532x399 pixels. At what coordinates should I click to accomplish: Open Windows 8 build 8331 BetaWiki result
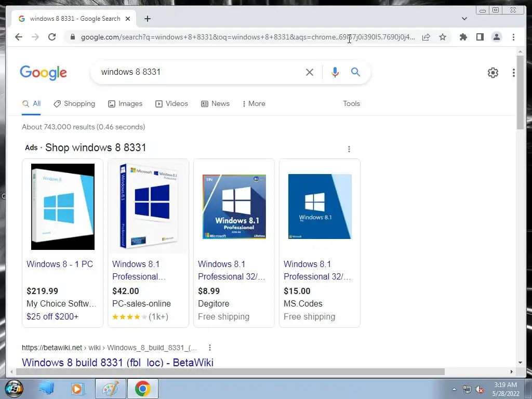[118, 362]
